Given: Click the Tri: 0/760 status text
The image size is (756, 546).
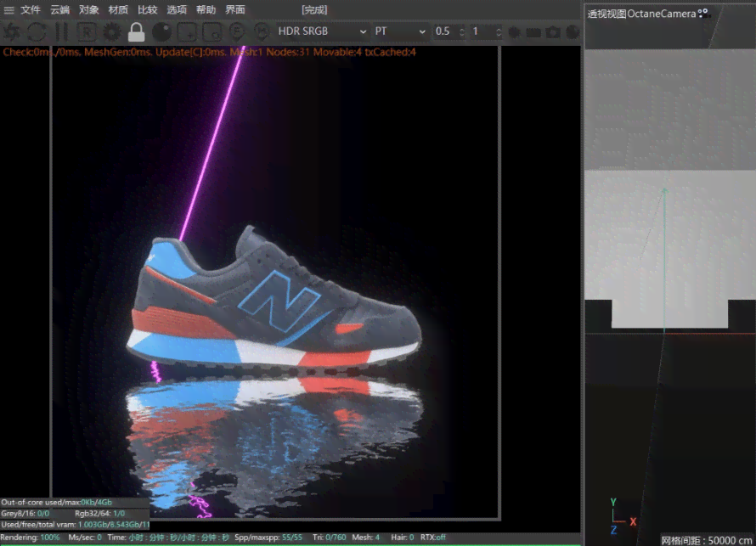Looking at the screenshot, I should pyautogui.click(x=330, y=537).
